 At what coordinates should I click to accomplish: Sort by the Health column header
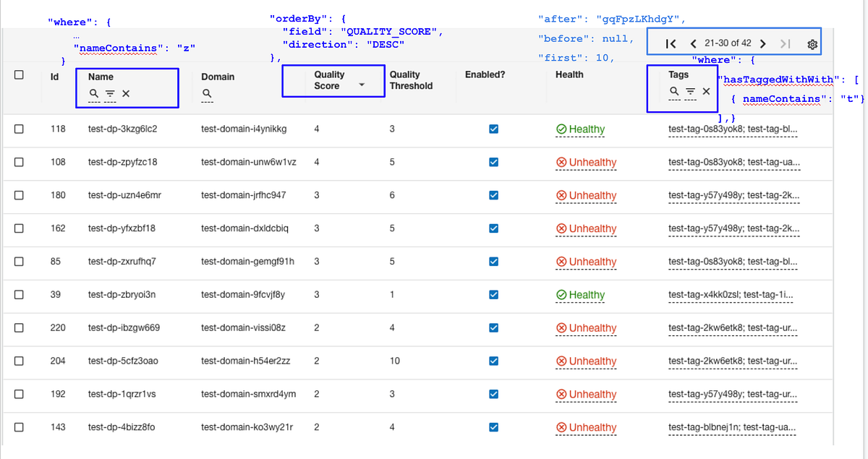pyautogui.click(x=569, y=74)
